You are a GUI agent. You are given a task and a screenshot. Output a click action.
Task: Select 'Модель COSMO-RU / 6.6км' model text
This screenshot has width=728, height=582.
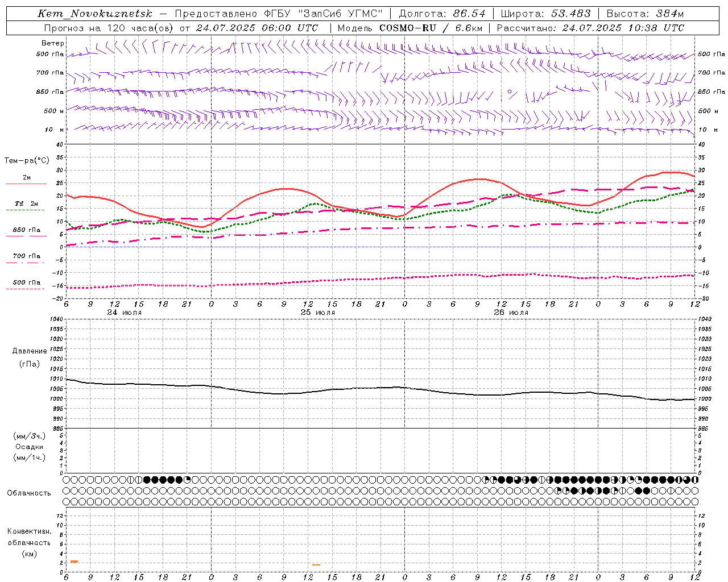409,28
